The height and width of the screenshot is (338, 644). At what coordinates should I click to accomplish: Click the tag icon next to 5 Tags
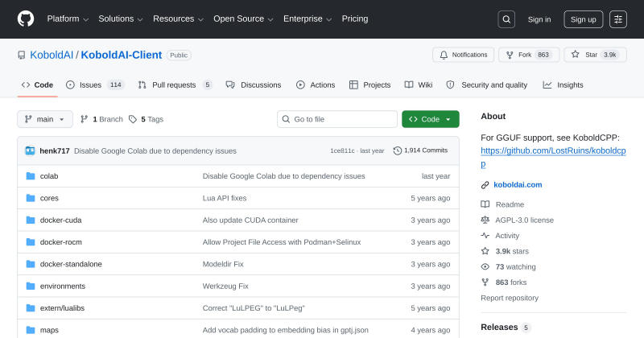[x=133, y=119]
